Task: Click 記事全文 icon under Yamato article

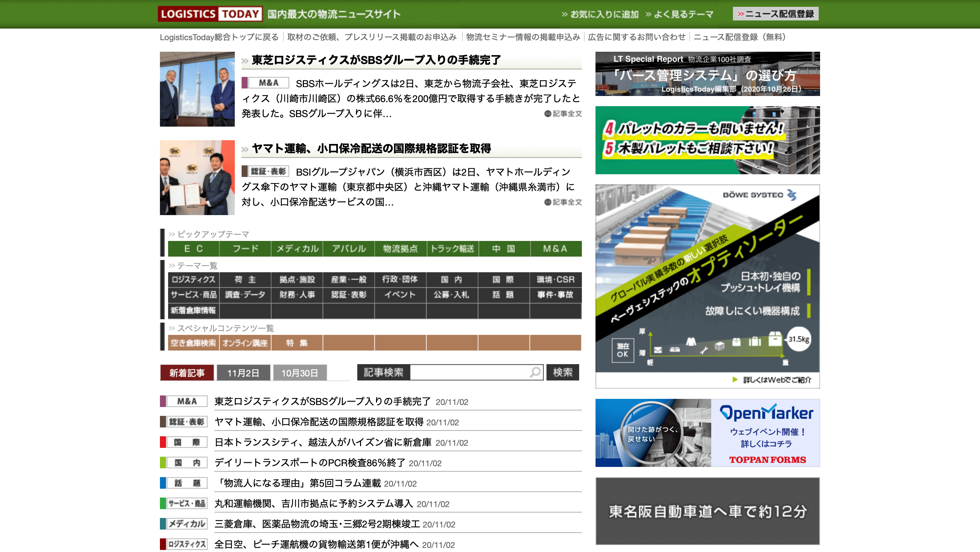Action: point(563,202)
